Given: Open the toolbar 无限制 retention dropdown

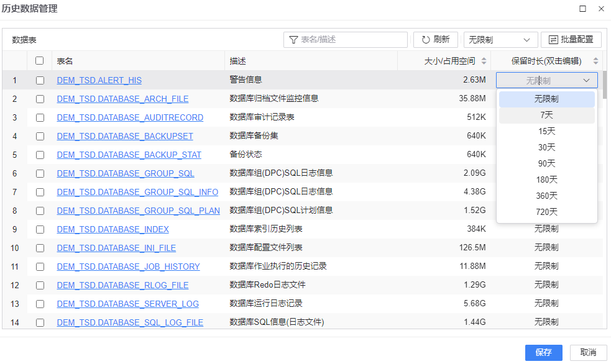Looking at the screenshot, I should click(x=500, y=40).
